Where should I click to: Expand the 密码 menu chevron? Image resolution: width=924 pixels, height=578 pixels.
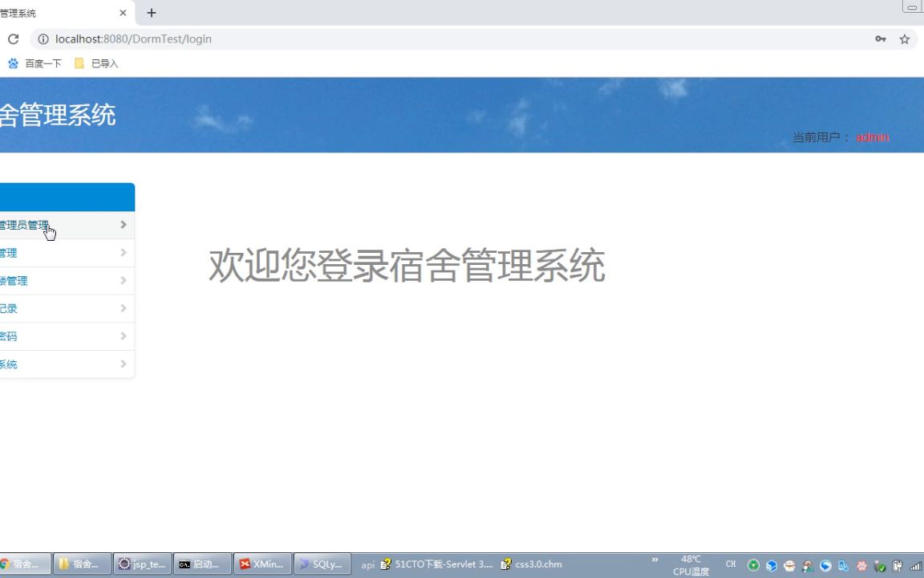pyautogui.click(x=122, y=336)
